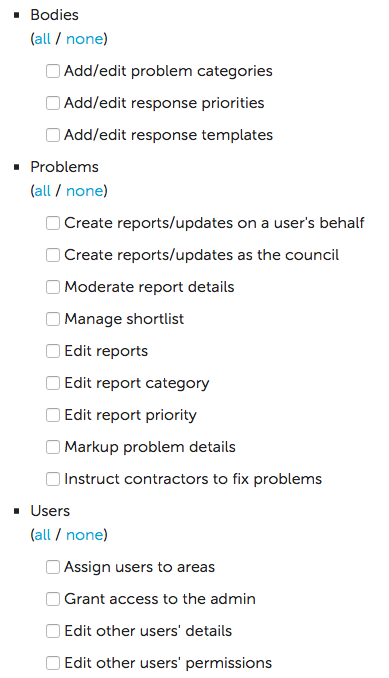Check Edit report priority option
This screenshot has height=678, width=389.
(53, 415)
